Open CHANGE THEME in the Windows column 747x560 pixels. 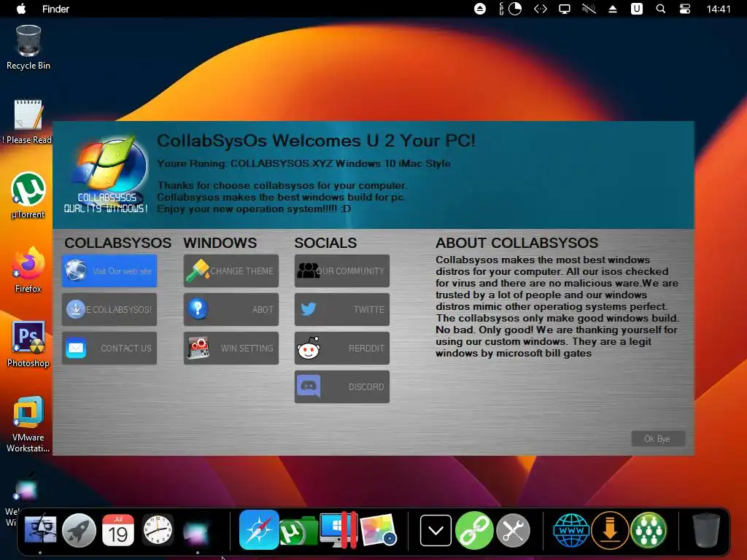click(x=231, y=271)
